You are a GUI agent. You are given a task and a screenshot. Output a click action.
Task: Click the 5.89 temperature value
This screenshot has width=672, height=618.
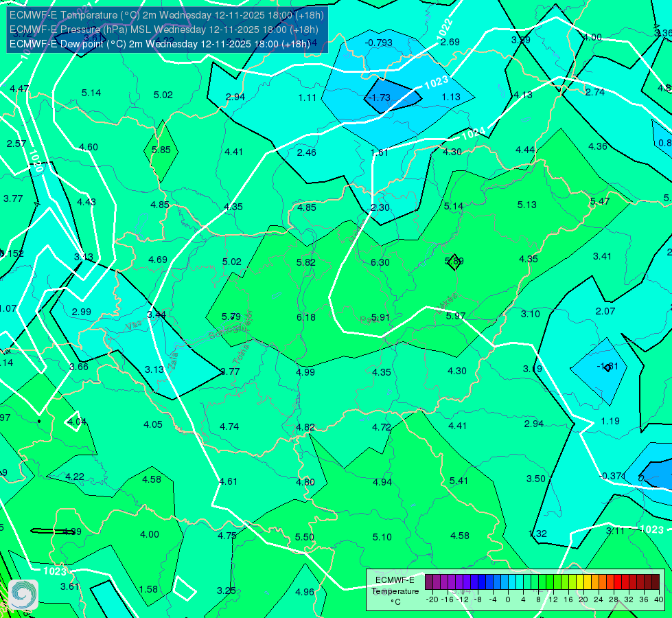(454, 261)
